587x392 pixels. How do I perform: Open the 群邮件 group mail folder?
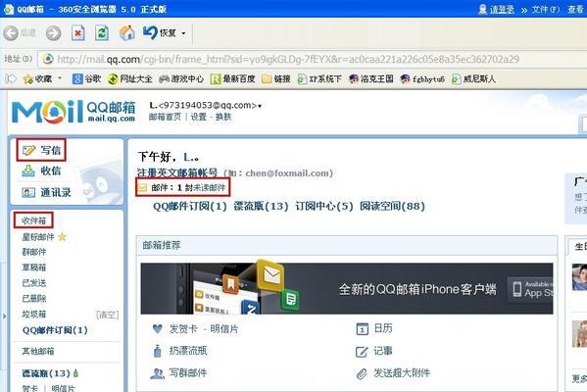click(x=34, y=252)
